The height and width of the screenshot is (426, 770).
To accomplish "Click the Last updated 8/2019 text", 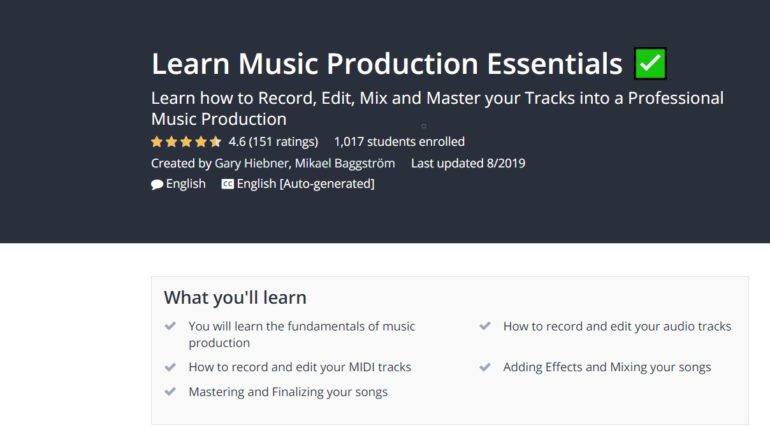I will click(468, 163).
